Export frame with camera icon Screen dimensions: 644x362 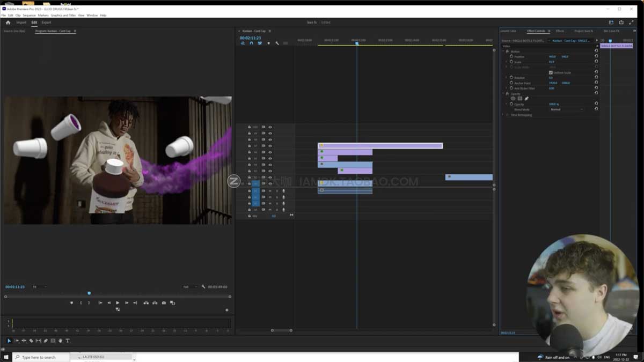click(x=164, y=303)
